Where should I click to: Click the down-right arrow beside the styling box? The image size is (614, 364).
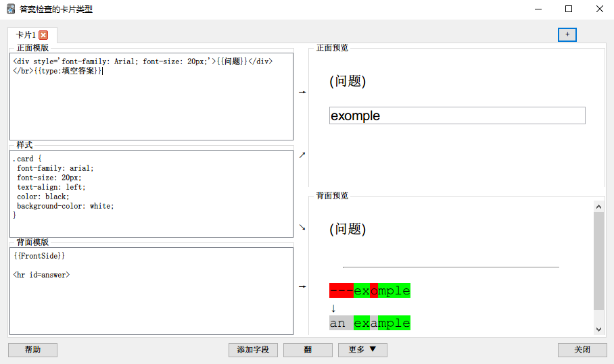pyautogui.click(x=302, y=227)
